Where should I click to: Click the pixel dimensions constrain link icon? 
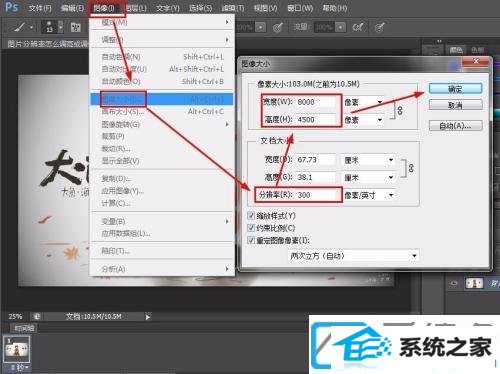tap(400, 111)
